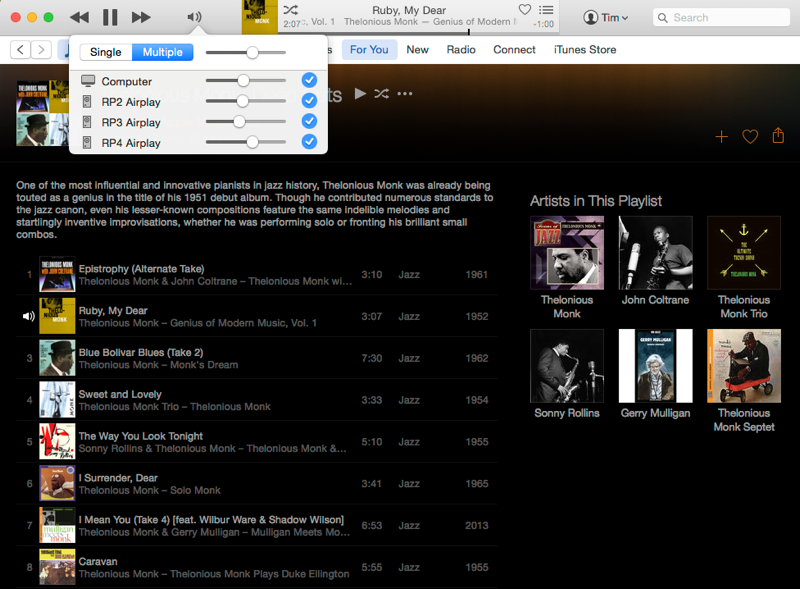Screen dimensions: 800x589
Task: Close the AirPlay volume speaker icon popover
Action: pos(194,17)
